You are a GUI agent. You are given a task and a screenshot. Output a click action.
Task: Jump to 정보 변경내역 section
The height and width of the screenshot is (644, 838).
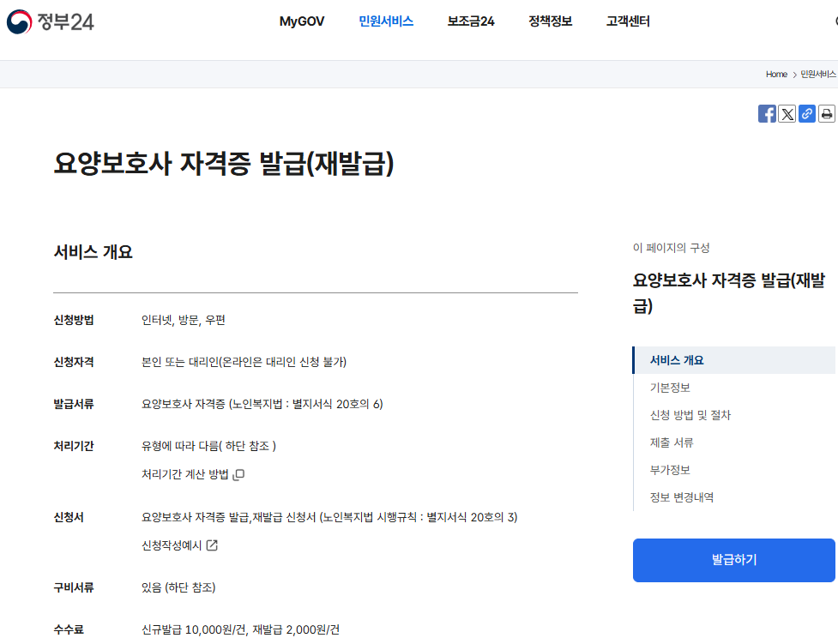click(x=681, y=497)
